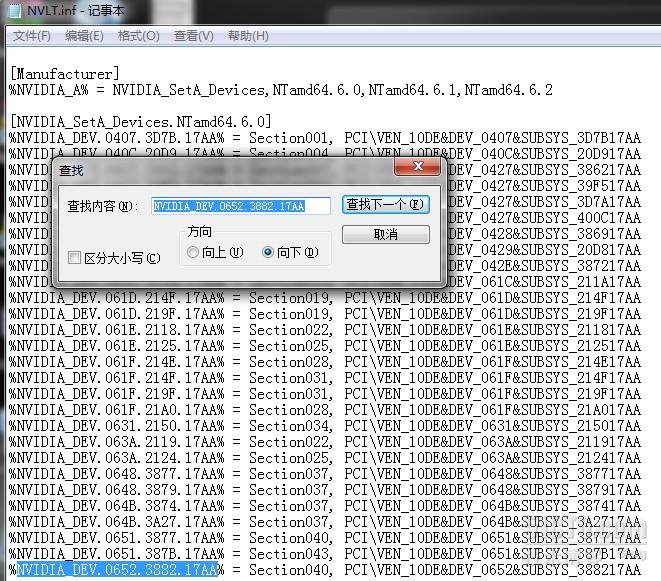The image size is (661, 581).
Task: Click the %NVIDIA_A% = NVIDIA_SetA_Devices line
Action: 281,90
